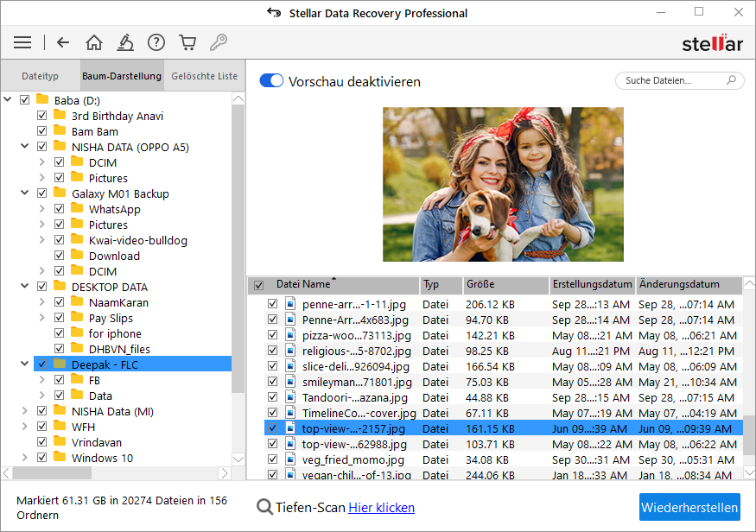The image size is (756, 532).
Task: Click the search magnifier icon
Action: coord(731,80)
